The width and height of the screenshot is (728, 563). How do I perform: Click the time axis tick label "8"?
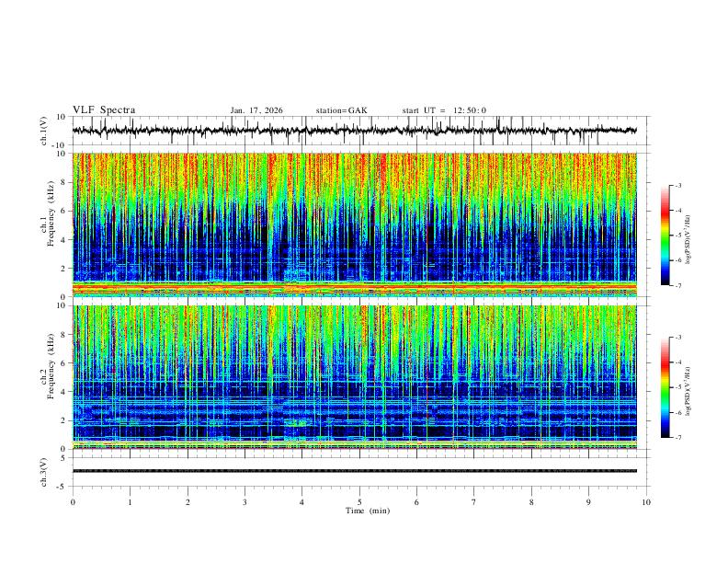pos(531,502)
